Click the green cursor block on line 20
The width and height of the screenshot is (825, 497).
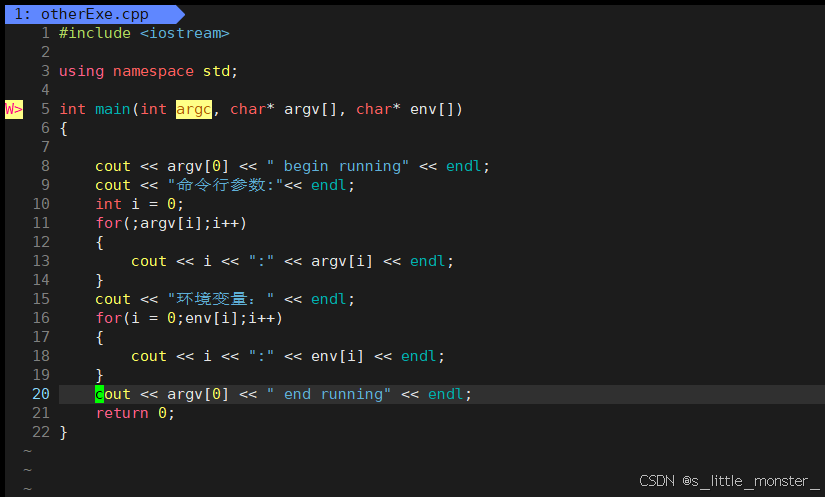99,394
